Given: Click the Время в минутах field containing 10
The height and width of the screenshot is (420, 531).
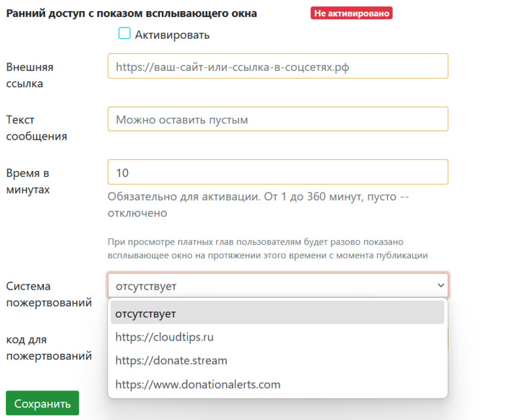Looking at the screenshot, I should tap(277, 172).
